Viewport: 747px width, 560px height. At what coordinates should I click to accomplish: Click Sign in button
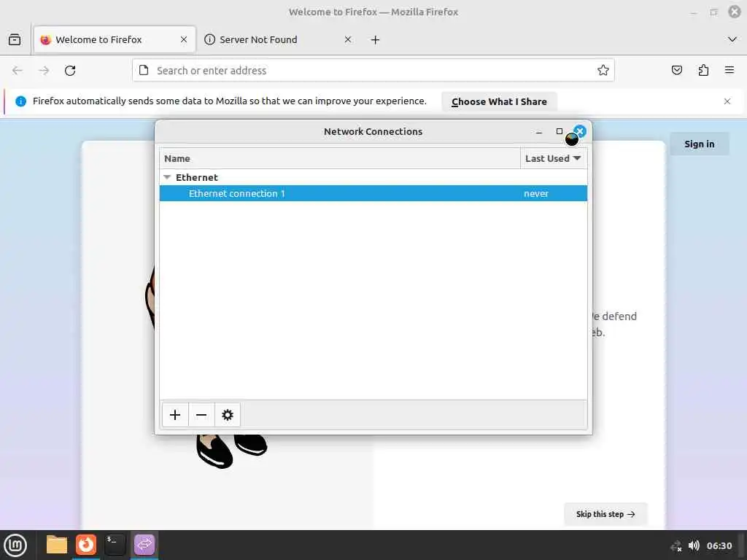(700, 144)
